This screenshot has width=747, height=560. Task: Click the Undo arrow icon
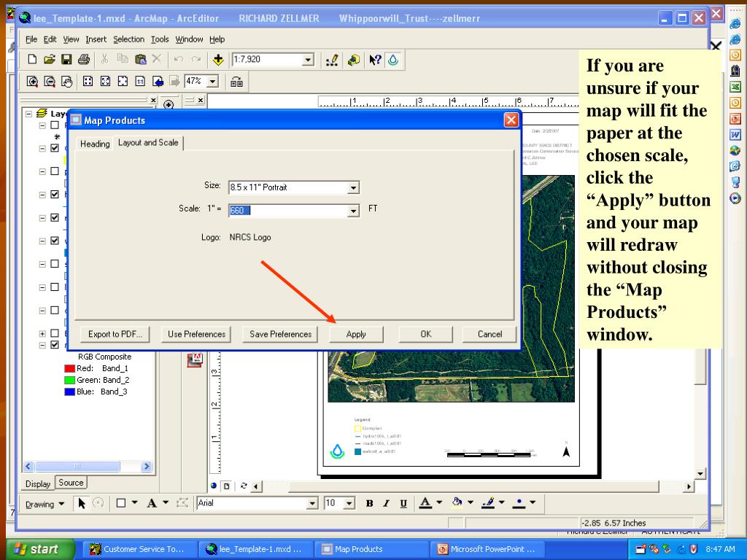coord(179,60)
